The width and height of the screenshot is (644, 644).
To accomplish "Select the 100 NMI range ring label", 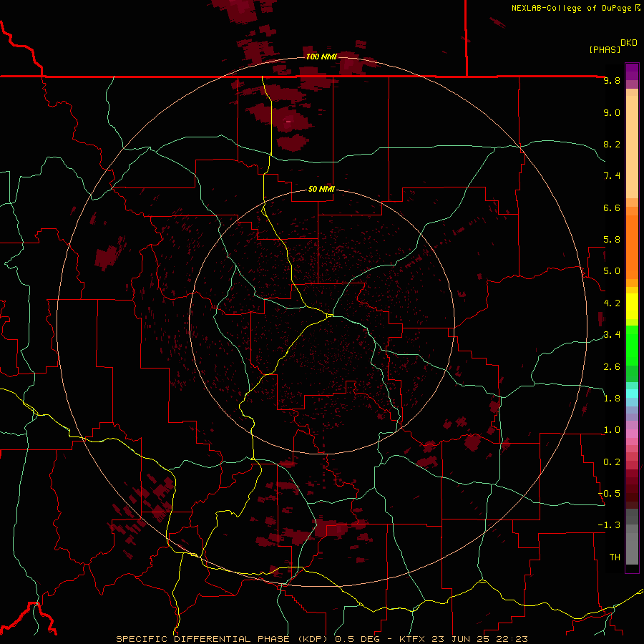I will click(x=321, y=57).
